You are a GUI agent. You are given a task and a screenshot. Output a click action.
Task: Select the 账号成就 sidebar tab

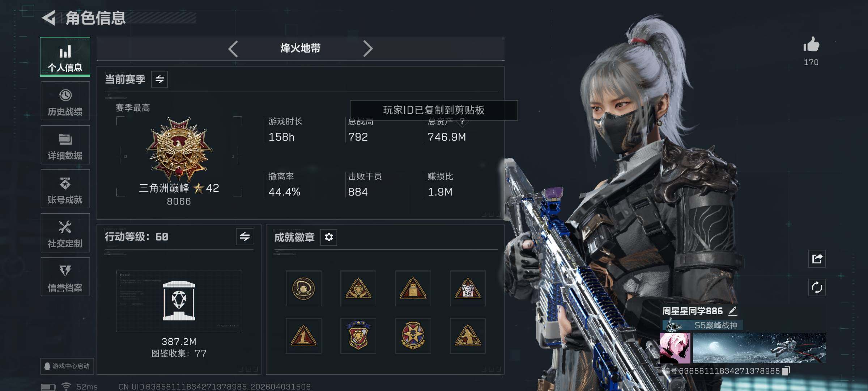[65, 189]
